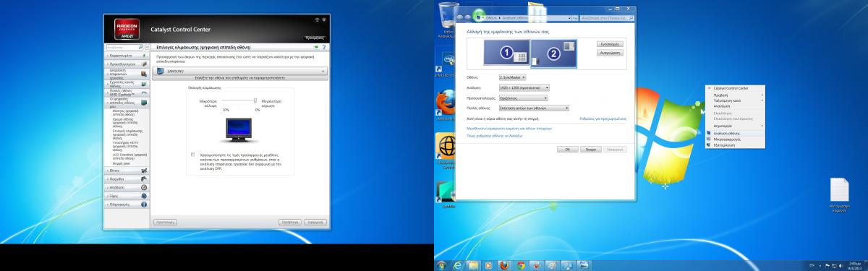The width and height of the screenshot is (868, 271).
Task: Toggle the custom scaling values checkbox in Catalyst
Action: pyautogui.click(x=193, y=155)
